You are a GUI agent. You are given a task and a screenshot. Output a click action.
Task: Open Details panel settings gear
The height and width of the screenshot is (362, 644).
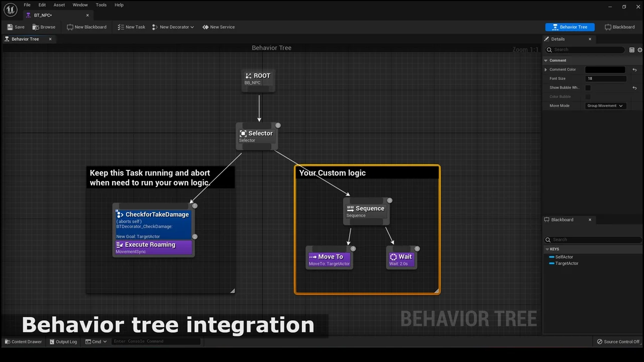click(639, 50)
